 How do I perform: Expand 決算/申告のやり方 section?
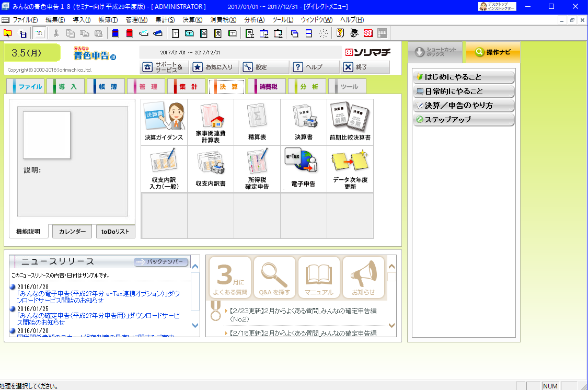click(464, 106)
